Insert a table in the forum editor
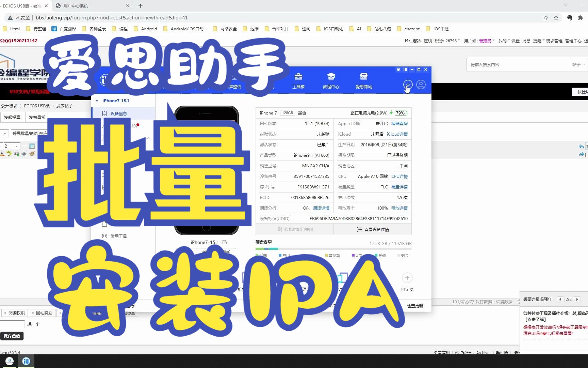The width and height of the screenshot is (588, 368). coord(32,146)
